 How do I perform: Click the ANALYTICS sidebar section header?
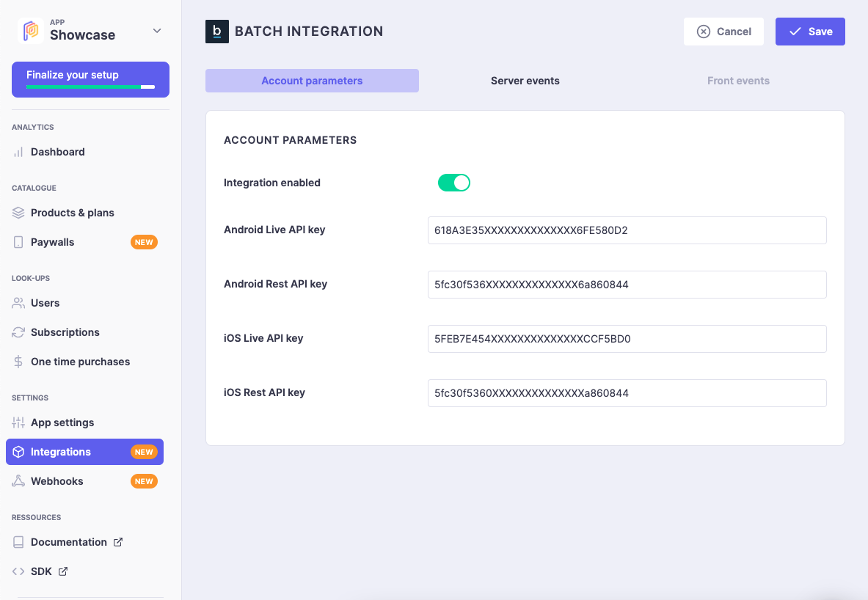(33, 128)
